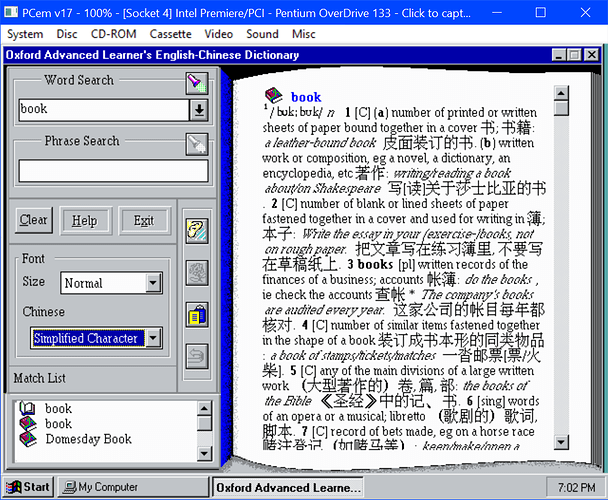Viewport: 608px width, 500px height.
Task: Click the greyed rose illustration icon
Action: [x=197, y=273]
